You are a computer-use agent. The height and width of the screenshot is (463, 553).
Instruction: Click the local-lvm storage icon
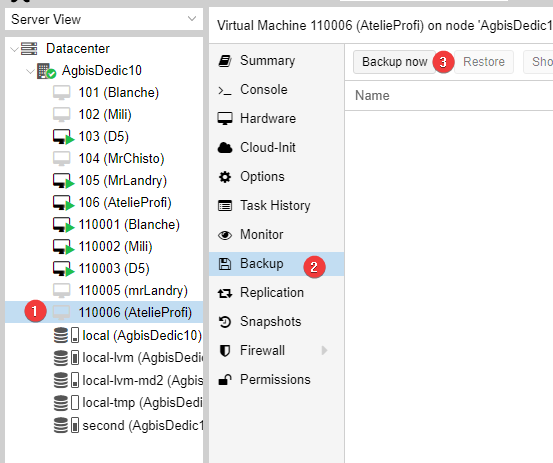(66, 358)
